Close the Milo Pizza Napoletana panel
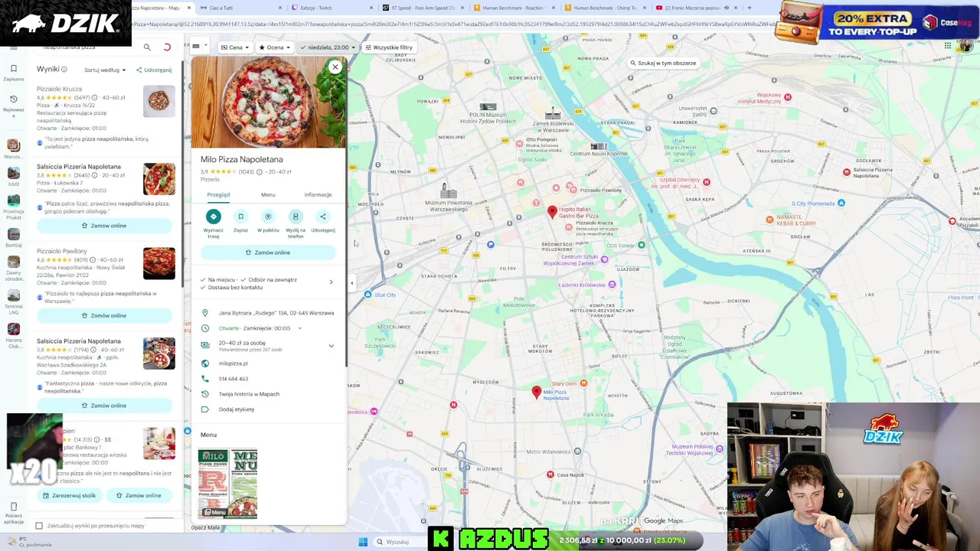Image resolution: width=980 pixels, height=551 pixels. coord(335,67)
